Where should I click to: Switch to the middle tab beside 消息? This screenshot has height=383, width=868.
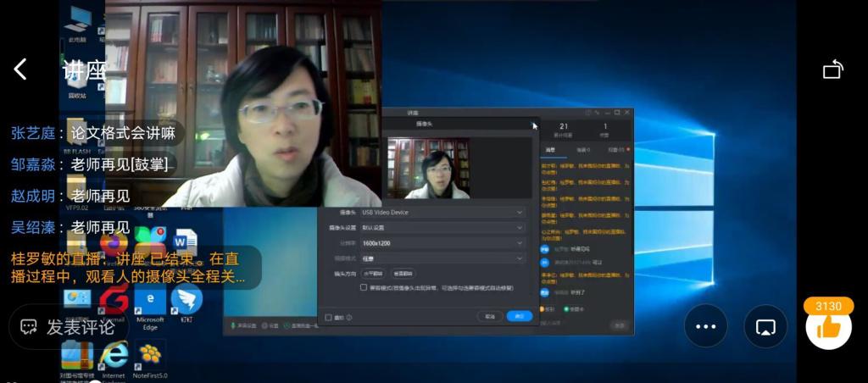tap(583, 149)
